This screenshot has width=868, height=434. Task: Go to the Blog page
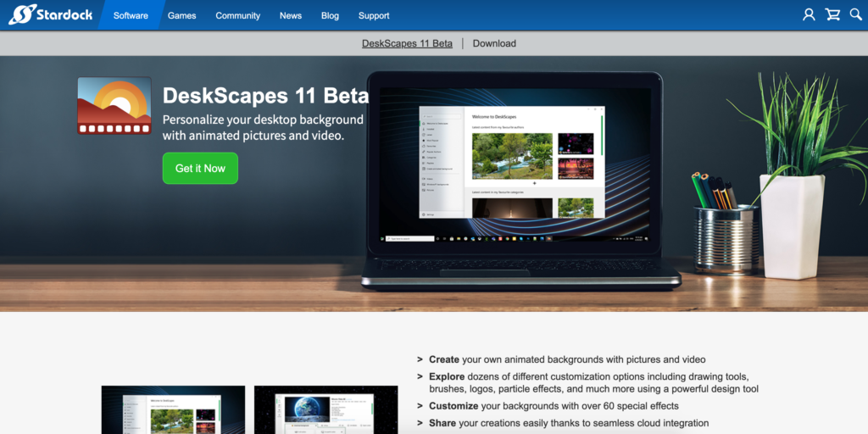[x=330, y=15]
